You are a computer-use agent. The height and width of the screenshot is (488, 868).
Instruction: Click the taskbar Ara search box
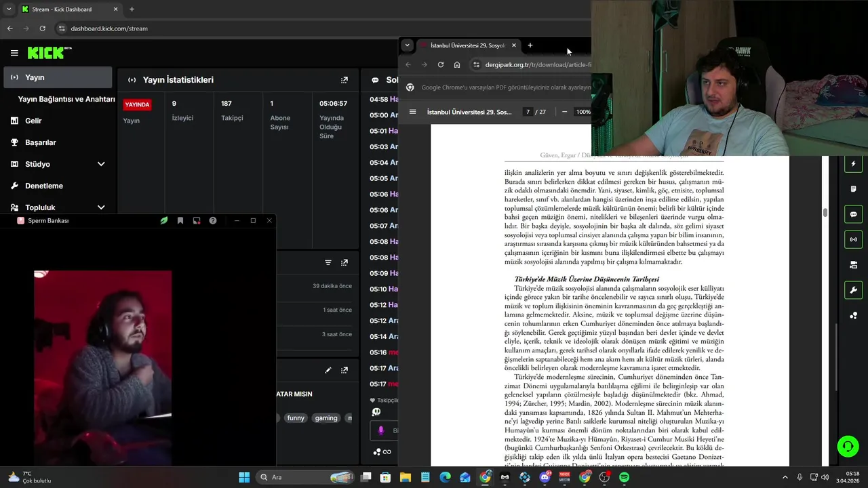click(306, 477)
